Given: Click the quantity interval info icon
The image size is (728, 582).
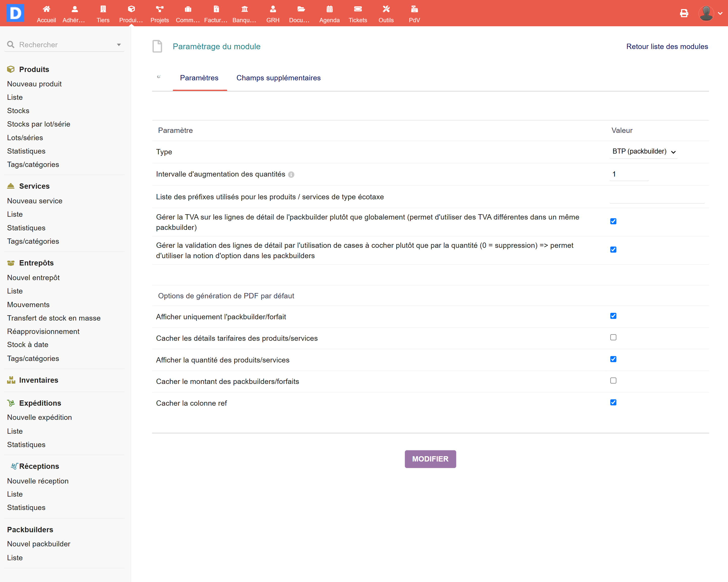Looking at the screenshot, I should point(291,175).
